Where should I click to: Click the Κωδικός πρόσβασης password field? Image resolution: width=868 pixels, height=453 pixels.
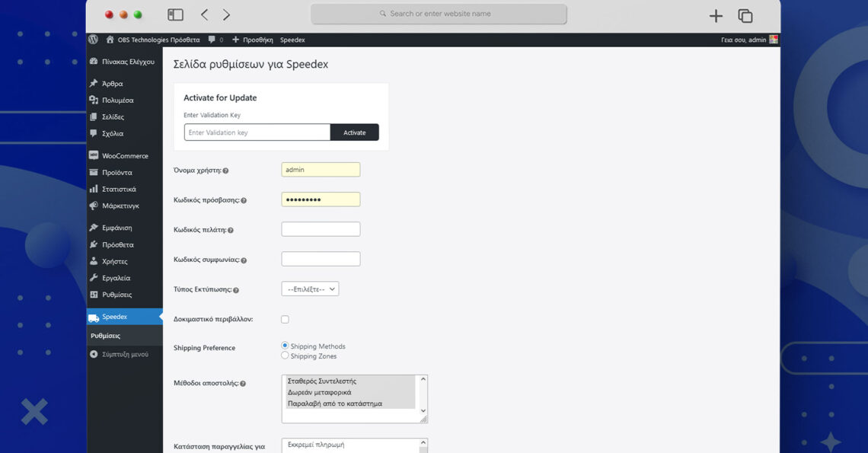click(321, 199)
